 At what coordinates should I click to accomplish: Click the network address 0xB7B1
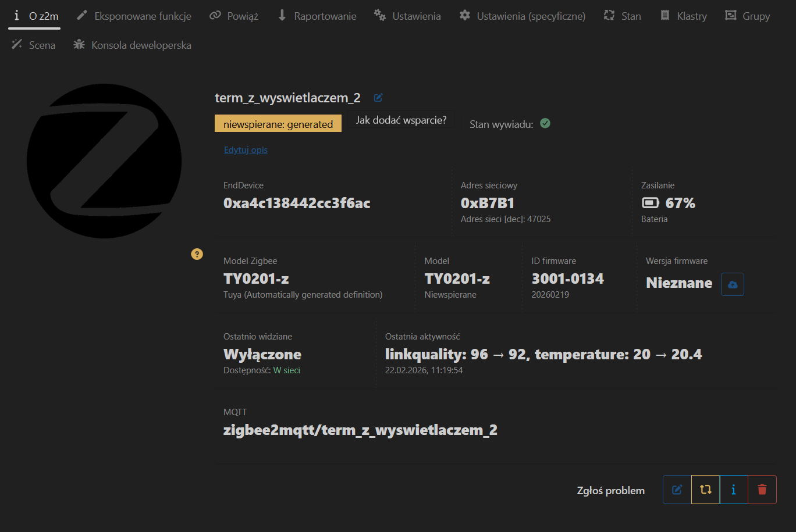[488, 203]
